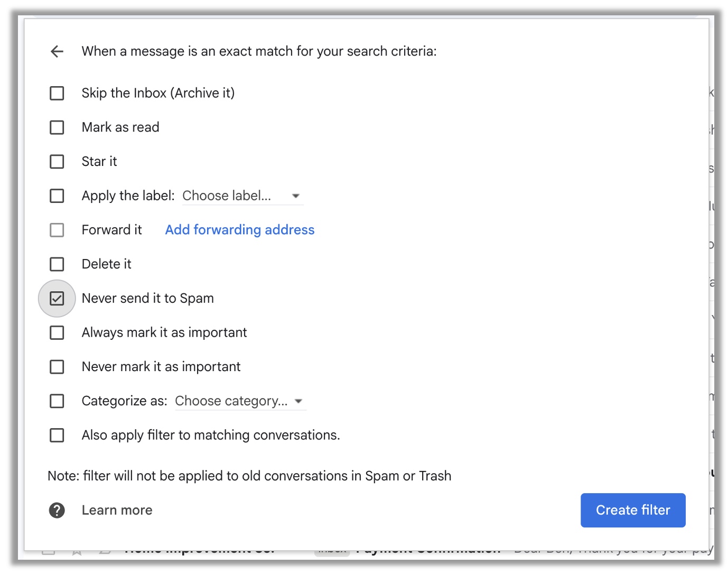Check Never mark it as important
728x574 pixels.
(x=57, y=367)
